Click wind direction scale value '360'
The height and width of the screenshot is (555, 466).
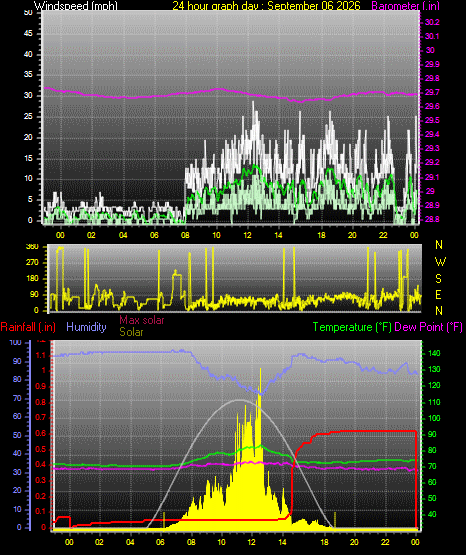tap(32, 247)
